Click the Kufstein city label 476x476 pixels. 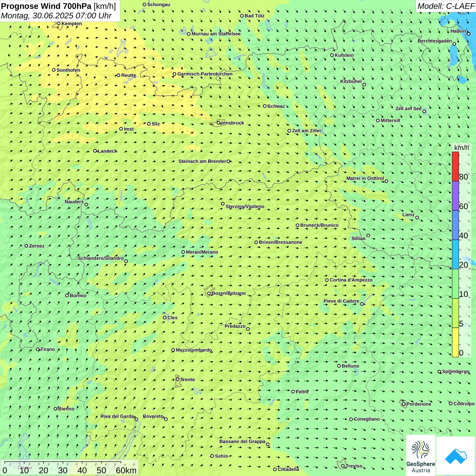(x=344, y=55)
